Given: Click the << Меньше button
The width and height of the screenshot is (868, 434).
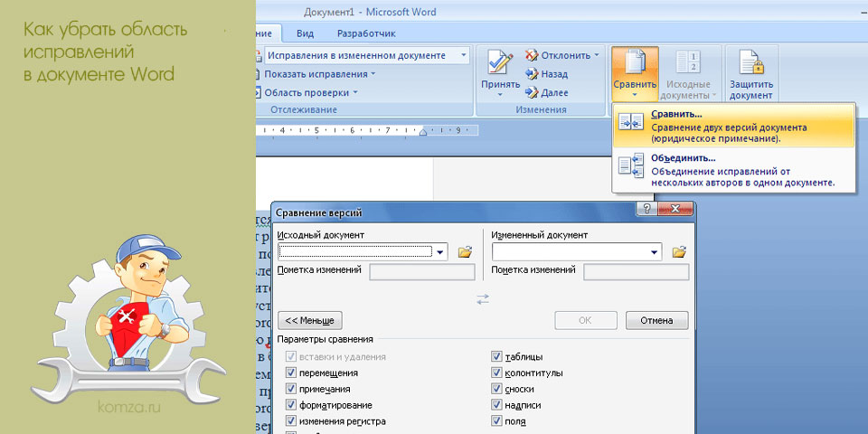Looking at the screenshot, I should click(x=310, y=320).
